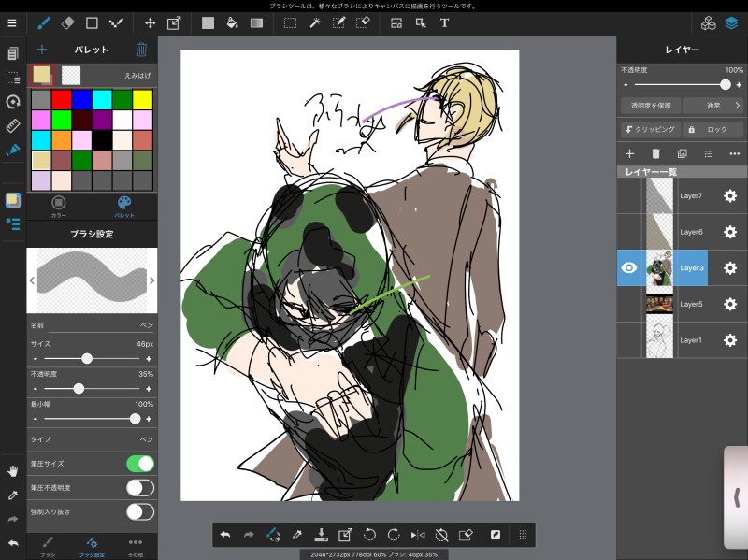748x560 pixels.
Task: Select the rectangular Selection tool
Action: pos(290,22)
